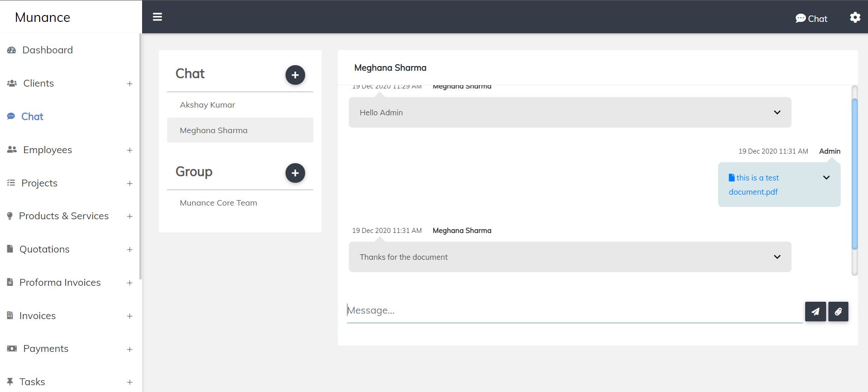The image size is (868, 392).
Task: Click the Employees icon
Action: pos(12,150)
